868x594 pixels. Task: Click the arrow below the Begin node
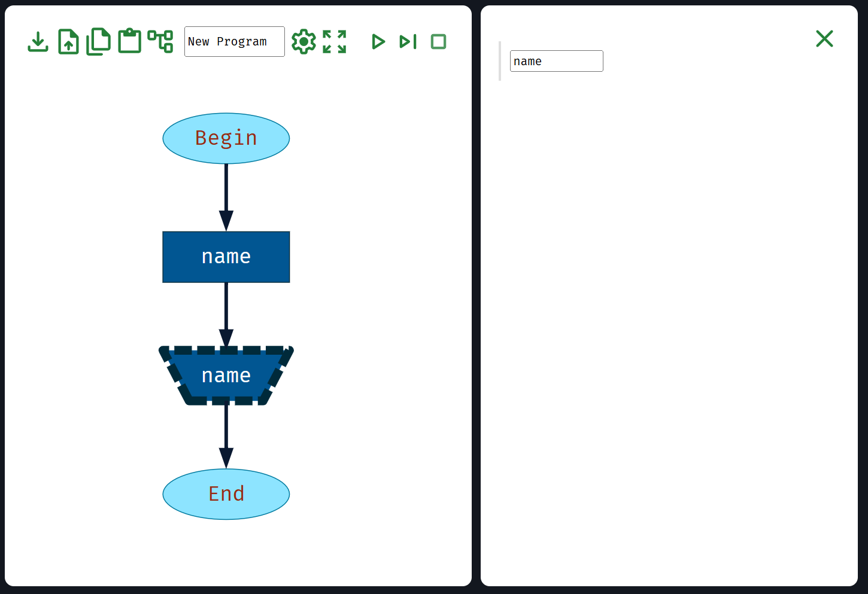(226, 196)
